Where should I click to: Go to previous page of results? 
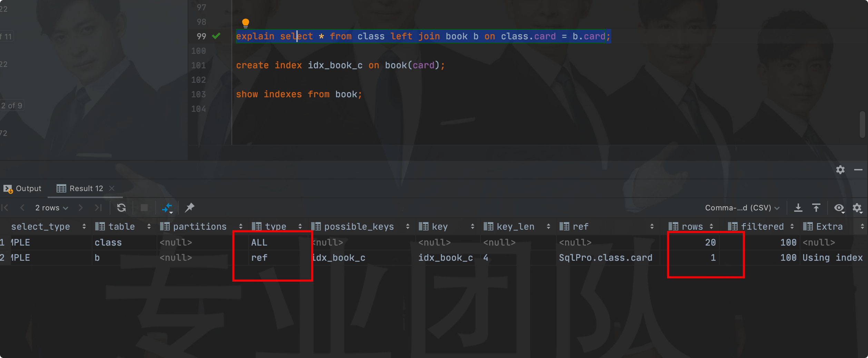tap(22, 208)
